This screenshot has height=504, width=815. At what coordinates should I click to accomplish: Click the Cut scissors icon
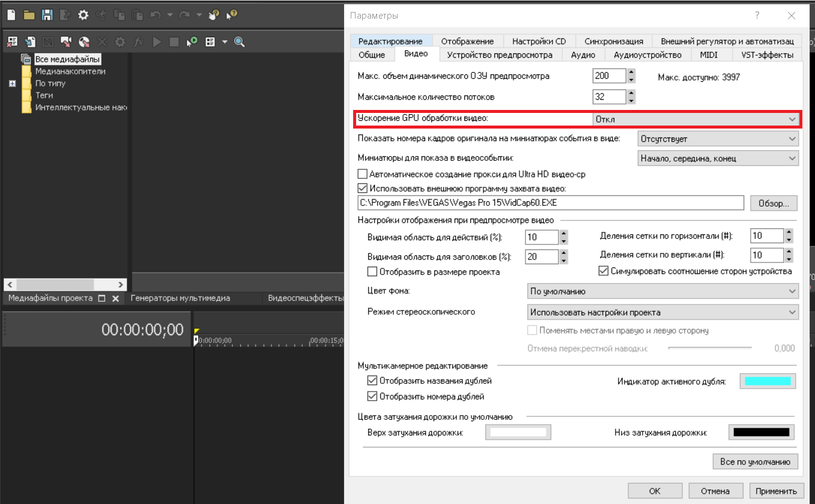point(101,14)
